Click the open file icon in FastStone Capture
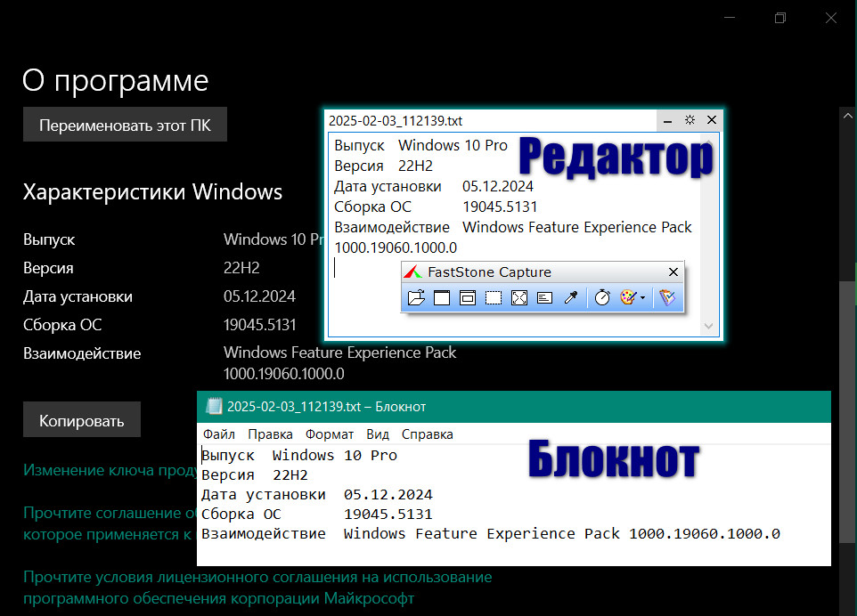Image resolution: width=857 pixels, height=616 pixels. (x=416, y=298)
